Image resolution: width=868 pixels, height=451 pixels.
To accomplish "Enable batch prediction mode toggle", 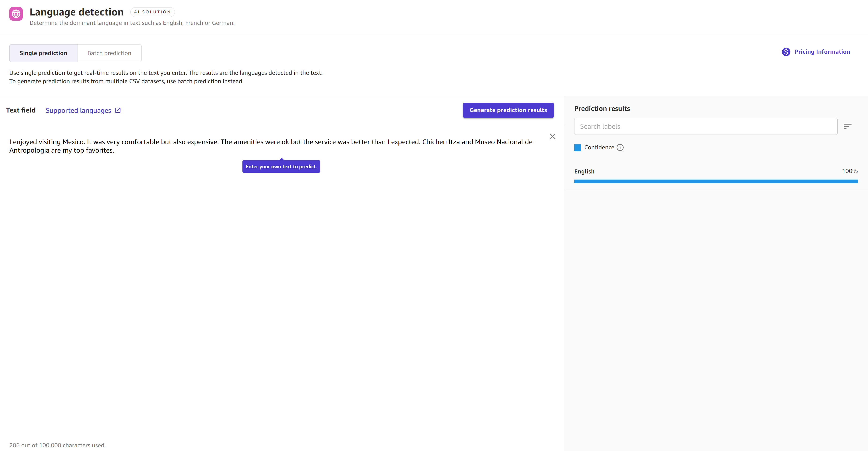I will pos(109,53).
